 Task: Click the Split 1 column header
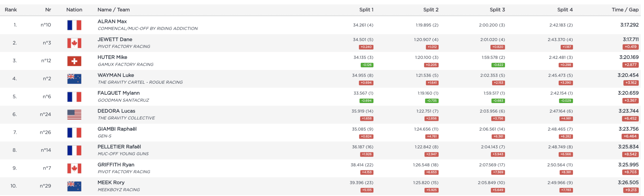click(x=366, y=10)
